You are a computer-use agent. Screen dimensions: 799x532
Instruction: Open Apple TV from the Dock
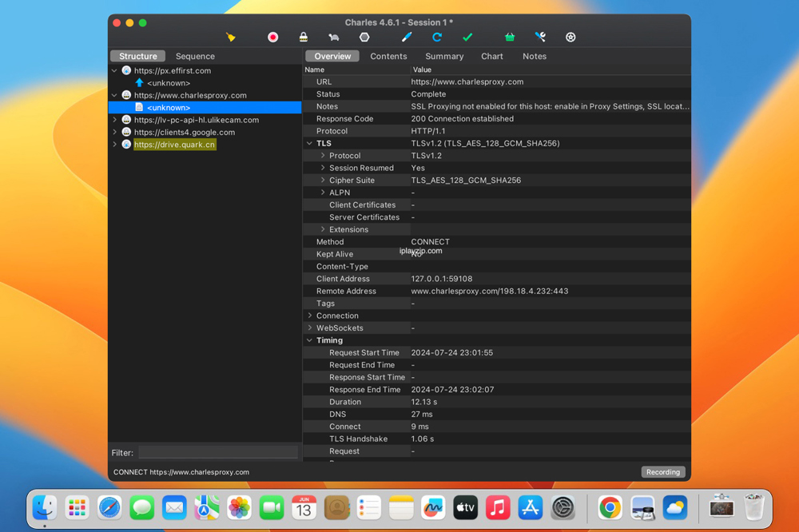(465, 507)
